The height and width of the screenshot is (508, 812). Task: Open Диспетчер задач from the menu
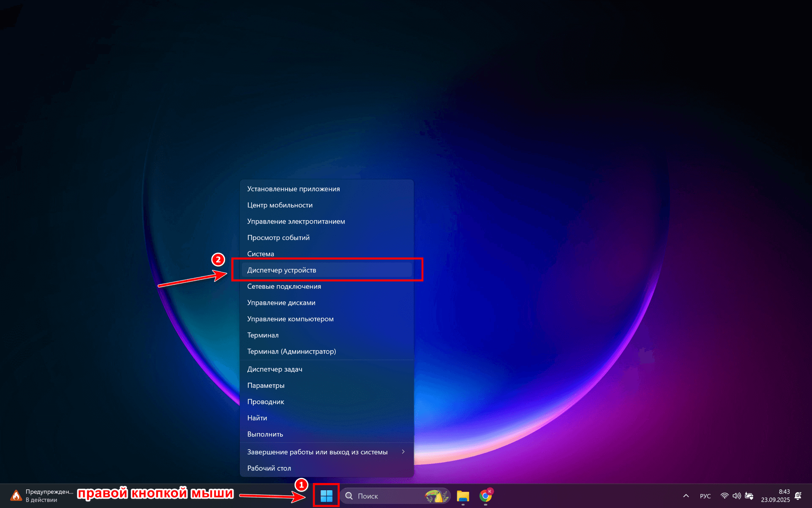(x=275, y=369)
